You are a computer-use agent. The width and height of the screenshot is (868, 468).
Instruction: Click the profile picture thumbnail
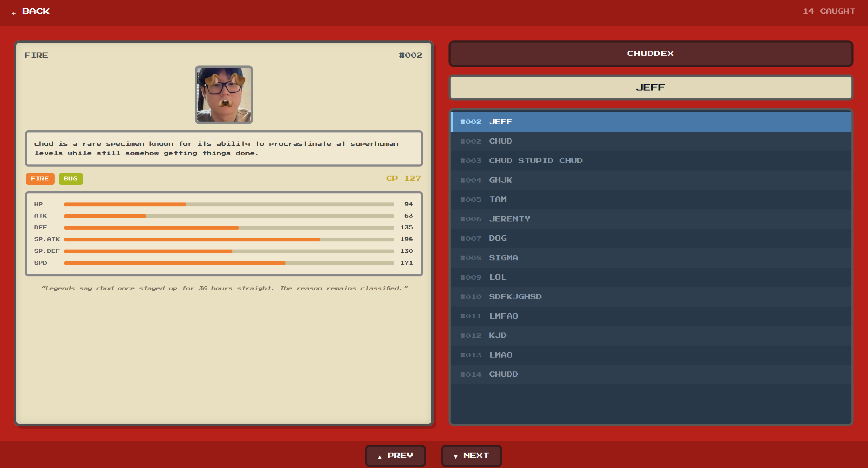pos(224,95)
